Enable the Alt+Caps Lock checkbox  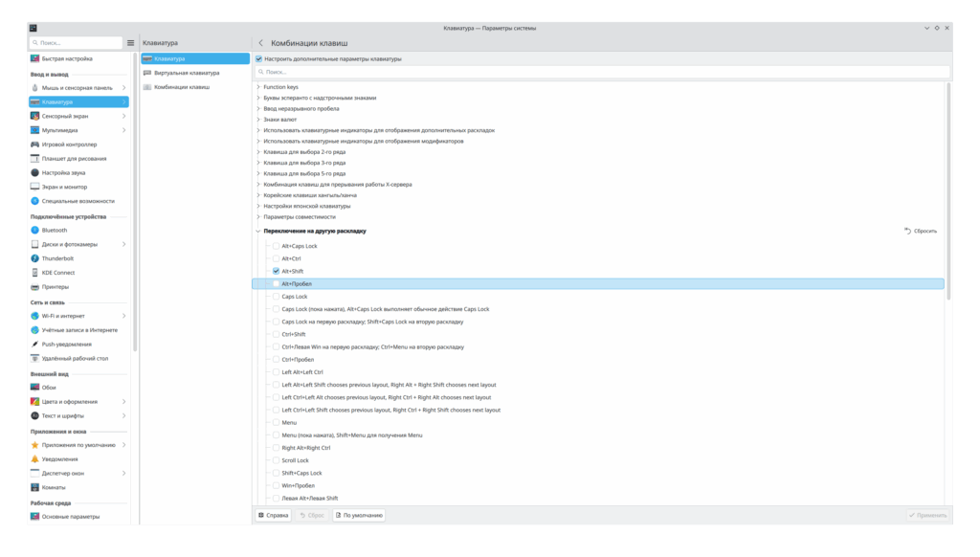[277, 246]
